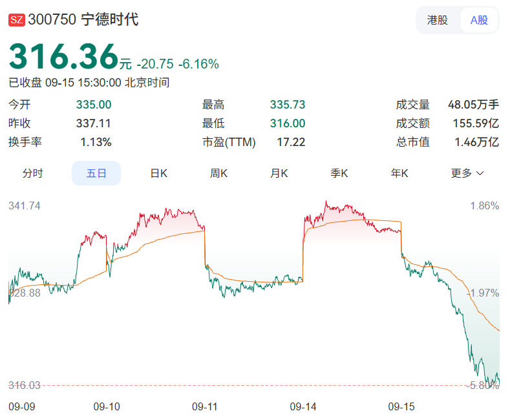The width and height of the screenshot is (510, 420).
Task: Select the A股 market toggle
Action: pos(479,20)
